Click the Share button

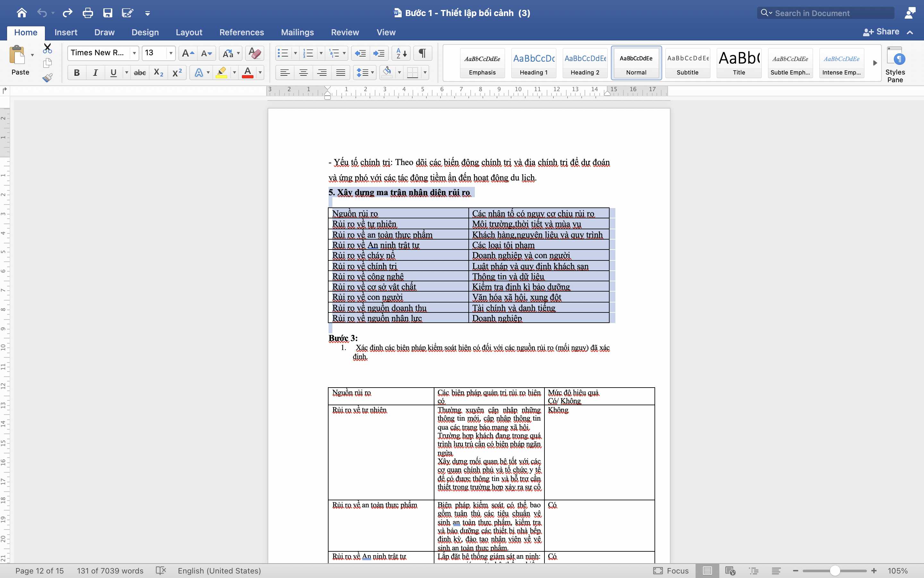881,32
